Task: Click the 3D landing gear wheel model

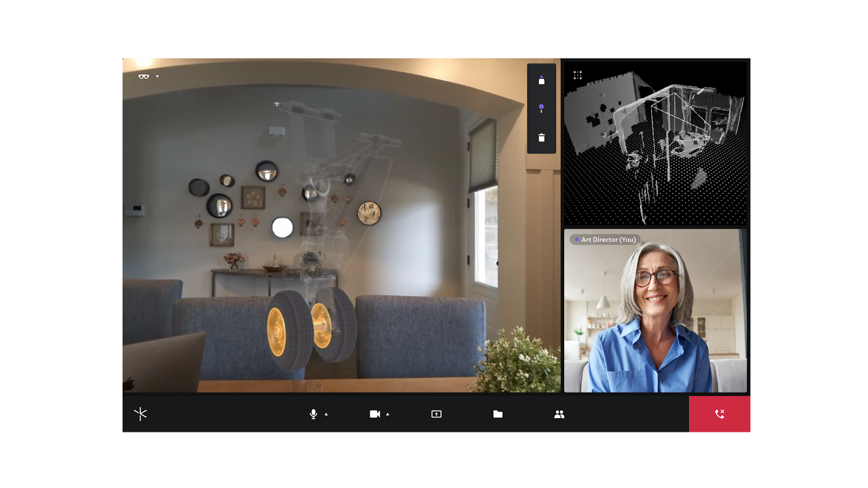Action: click(x=312, y=329)
